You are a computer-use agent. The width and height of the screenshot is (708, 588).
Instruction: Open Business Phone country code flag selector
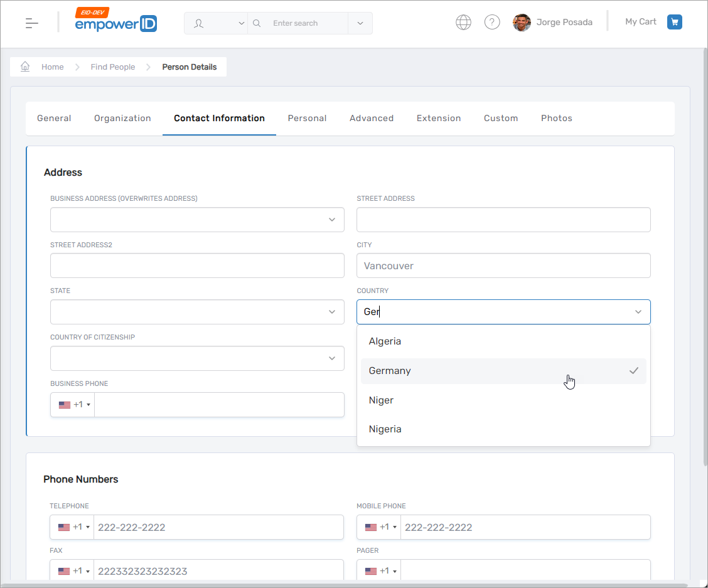(x=74, y=405)
